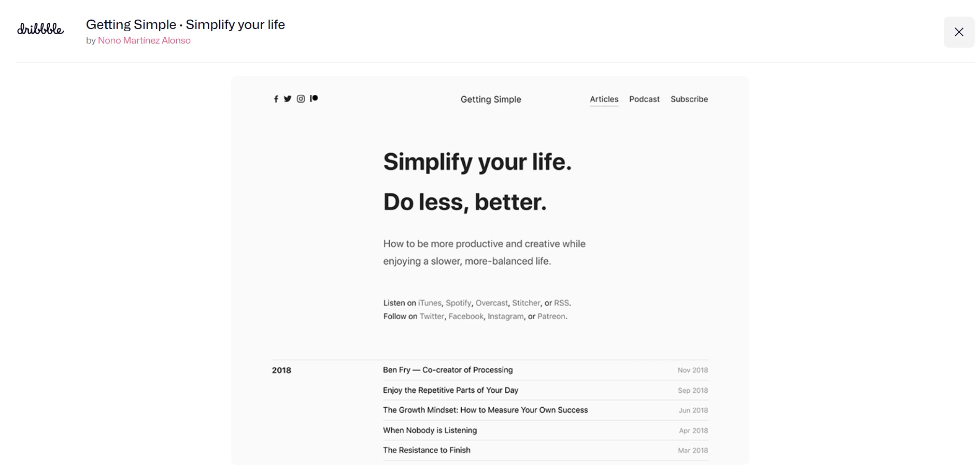
Task: Open the Subscribe nav item
Action: click(689, 99)
